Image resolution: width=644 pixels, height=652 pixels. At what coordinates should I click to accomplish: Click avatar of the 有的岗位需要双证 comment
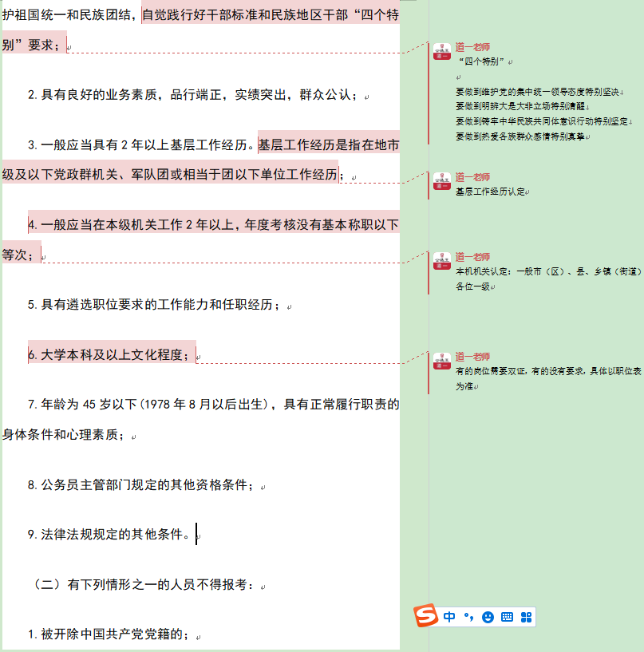[x=442, y=361]
